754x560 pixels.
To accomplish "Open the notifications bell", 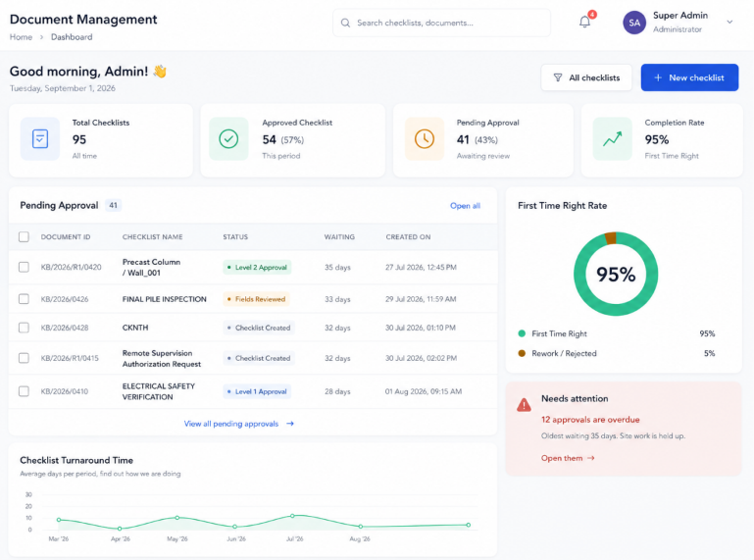I will (584, 23).
